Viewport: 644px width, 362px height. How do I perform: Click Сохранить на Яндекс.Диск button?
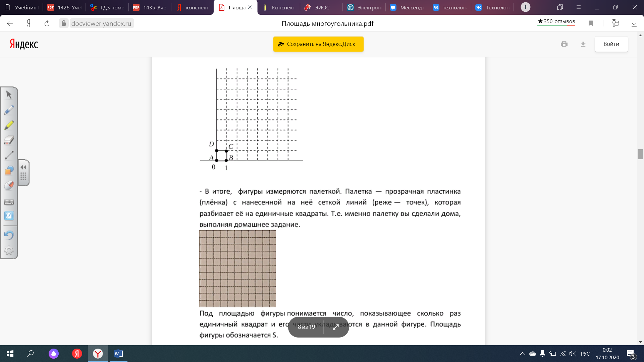(x=318, y=44)
